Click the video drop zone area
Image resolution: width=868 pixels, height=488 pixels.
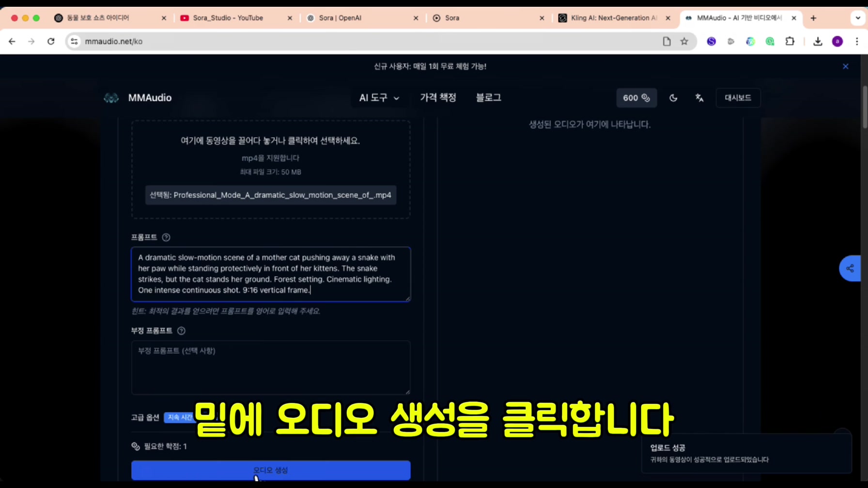(271, 170)
